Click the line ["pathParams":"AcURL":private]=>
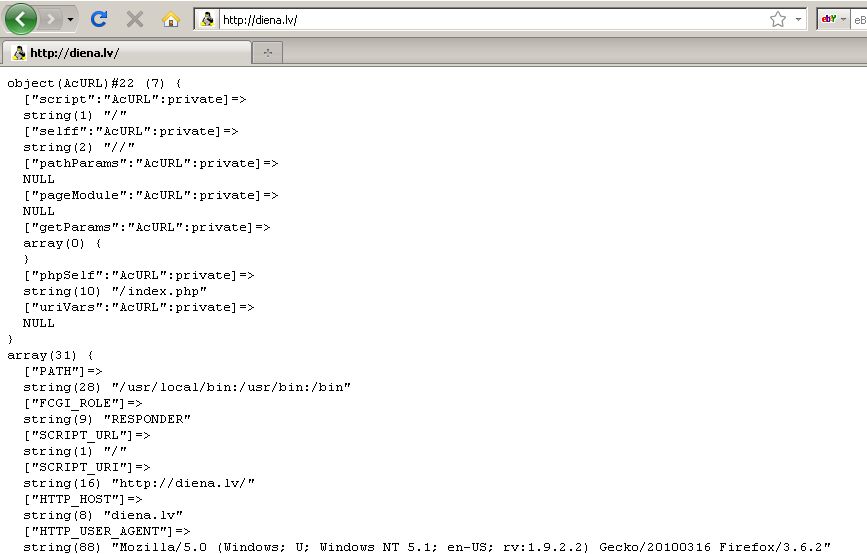Image resolution: width=867 pixels, height=554 pixels. (x=150, y=164)
